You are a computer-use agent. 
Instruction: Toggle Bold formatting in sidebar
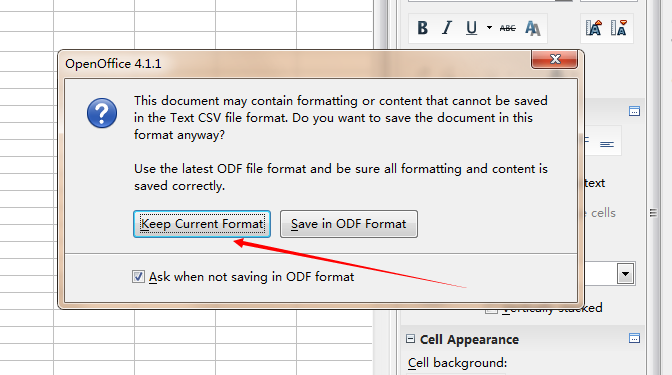423,28
